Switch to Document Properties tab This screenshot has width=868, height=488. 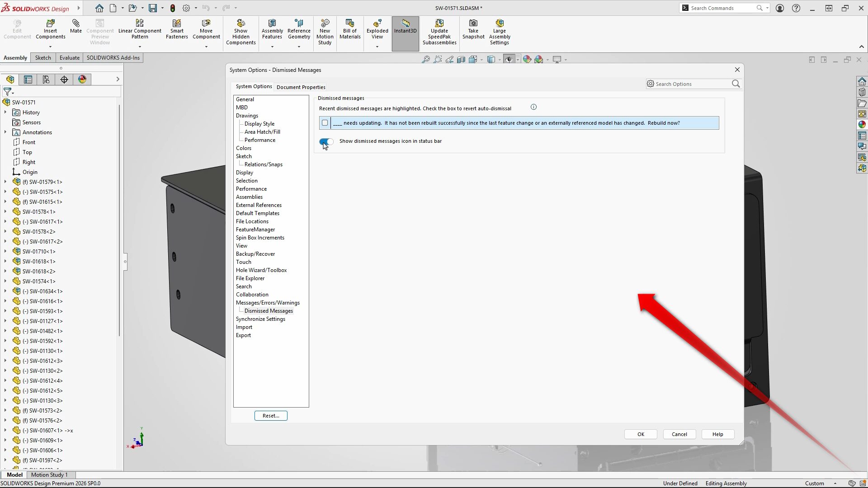301,87
